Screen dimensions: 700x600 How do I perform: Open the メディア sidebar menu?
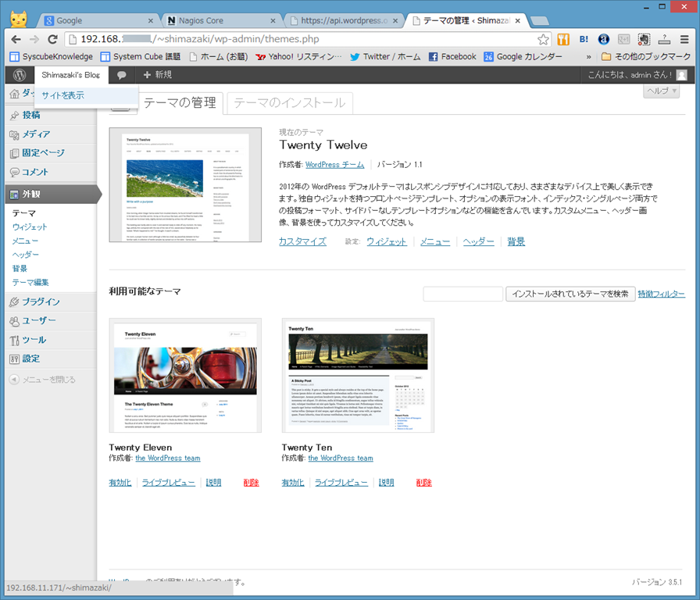click(51, 134)
